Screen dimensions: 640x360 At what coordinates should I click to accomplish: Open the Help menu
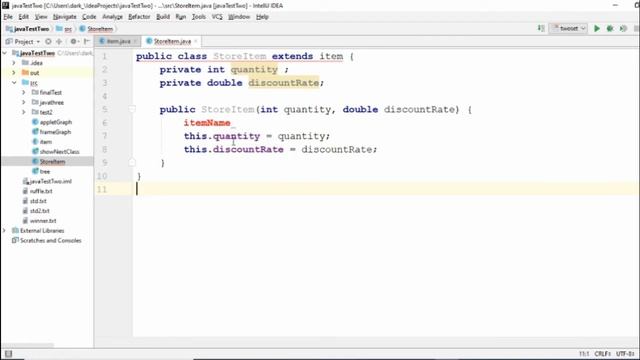(x=262, y=17)
